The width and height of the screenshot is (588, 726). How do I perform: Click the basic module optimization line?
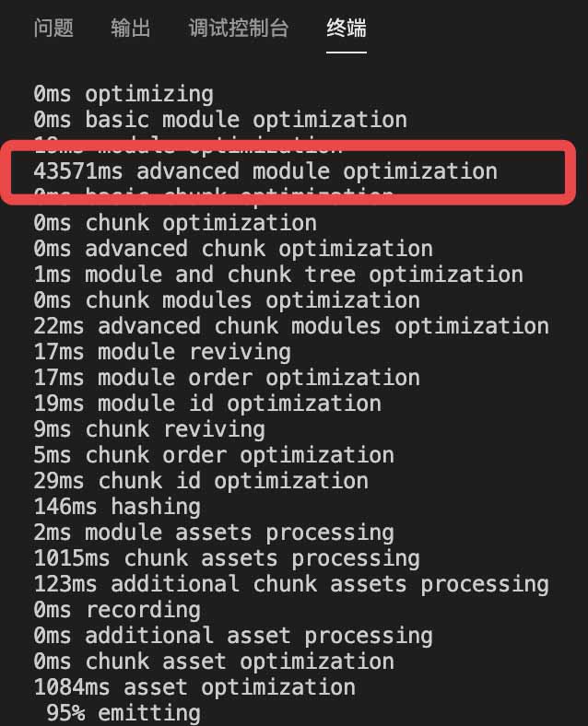pos(220,120)
